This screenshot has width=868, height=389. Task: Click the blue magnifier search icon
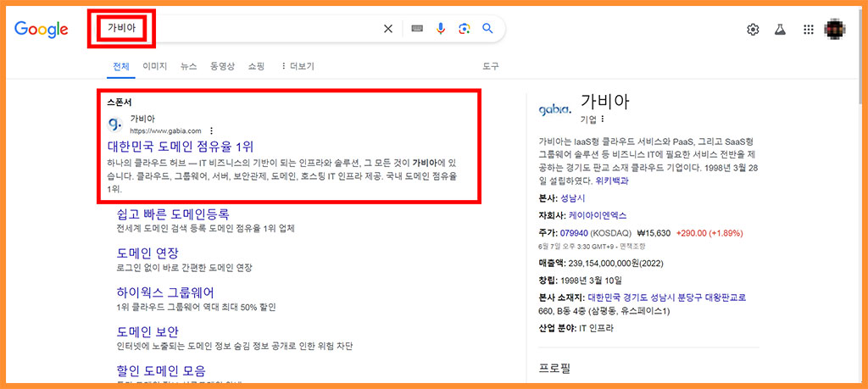(x=487, y=29)
